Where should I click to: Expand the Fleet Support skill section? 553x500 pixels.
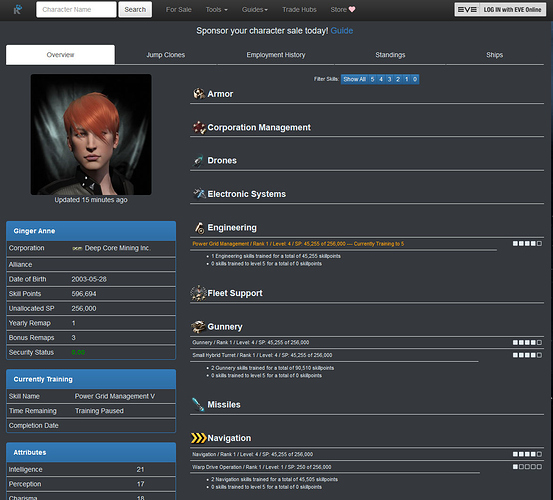235,293
